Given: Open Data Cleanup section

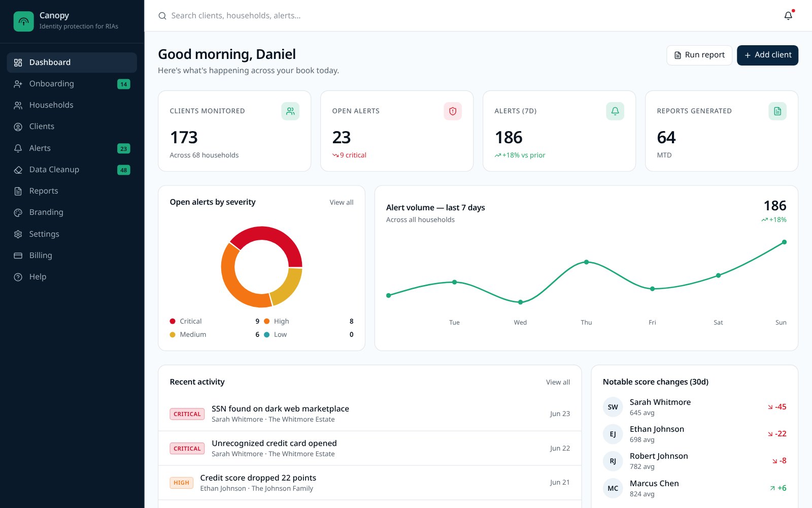Looking at the screenshot, I should (72, 170).
